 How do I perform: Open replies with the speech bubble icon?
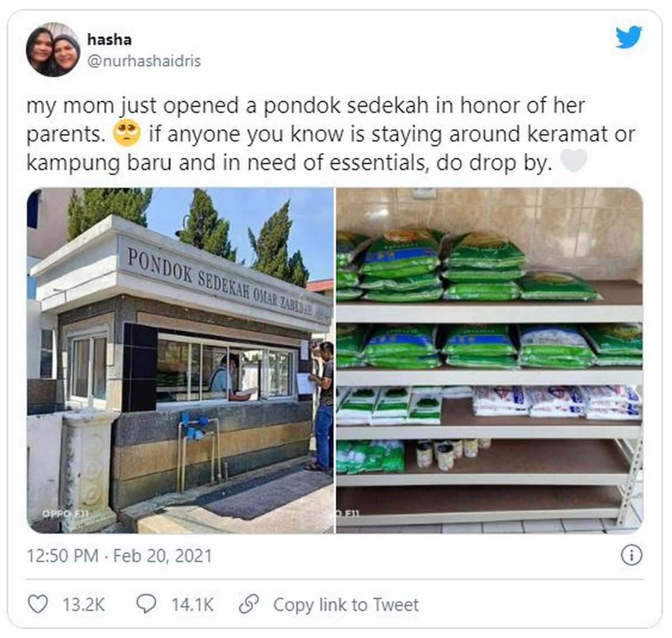146,604
